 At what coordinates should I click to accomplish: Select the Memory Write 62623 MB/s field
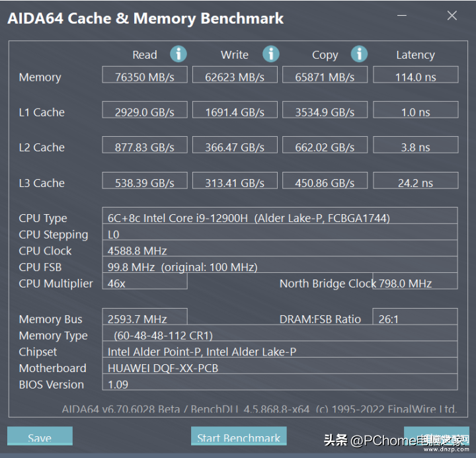pyautogui.click(x=235, y=75)
